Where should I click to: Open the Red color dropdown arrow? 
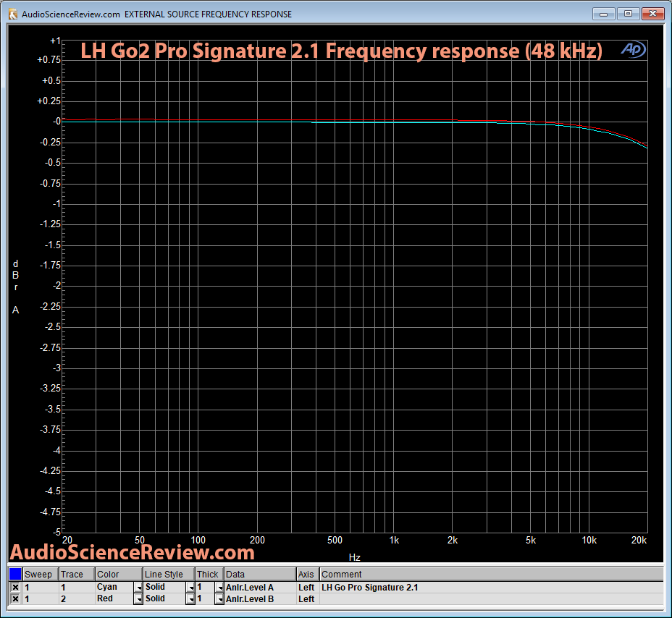138,599
